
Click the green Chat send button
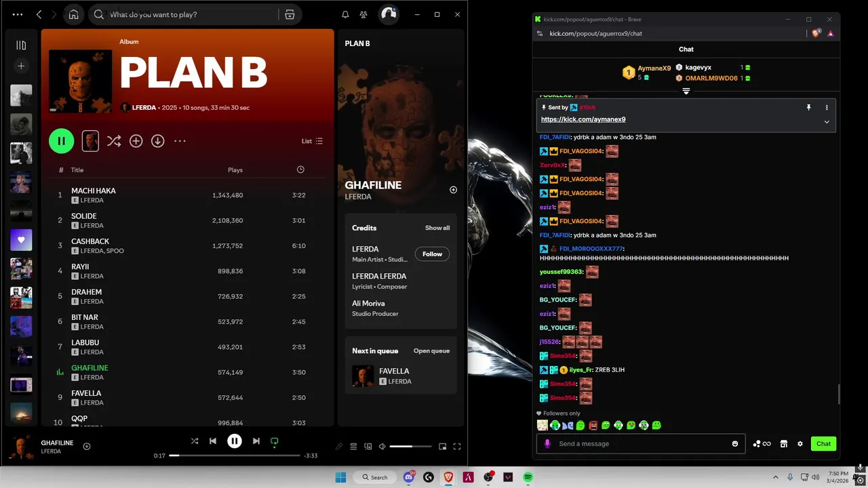click(x=823, y=444)
